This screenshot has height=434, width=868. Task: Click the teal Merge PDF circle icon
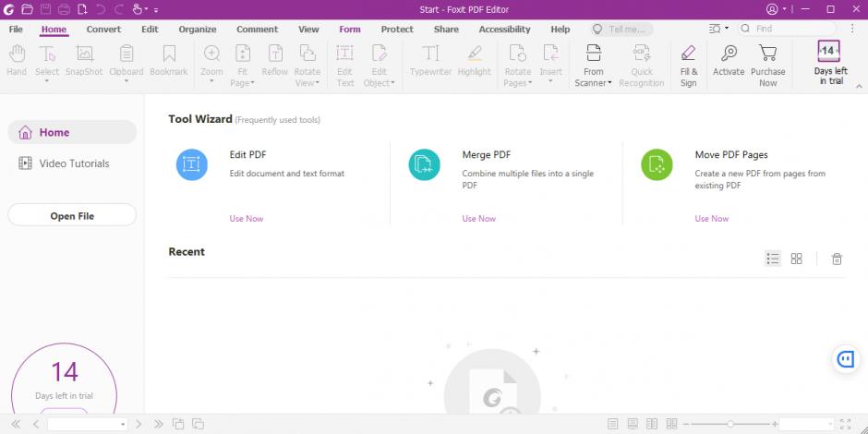tap(424, 164)
